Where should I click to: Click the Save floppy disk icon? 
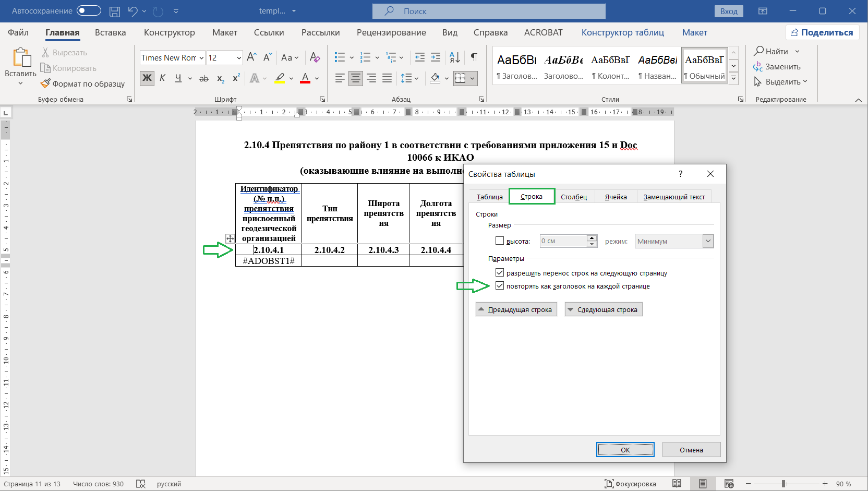tap(115, 11)
